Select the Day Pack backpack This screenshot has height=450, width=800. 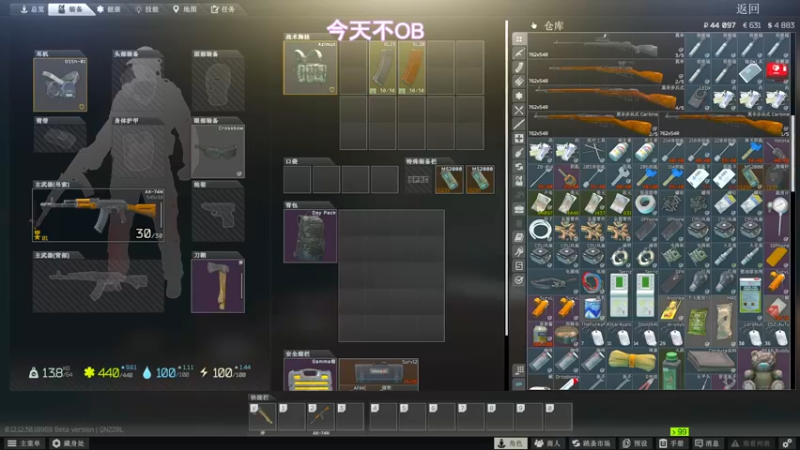click(x=310, y=236)
